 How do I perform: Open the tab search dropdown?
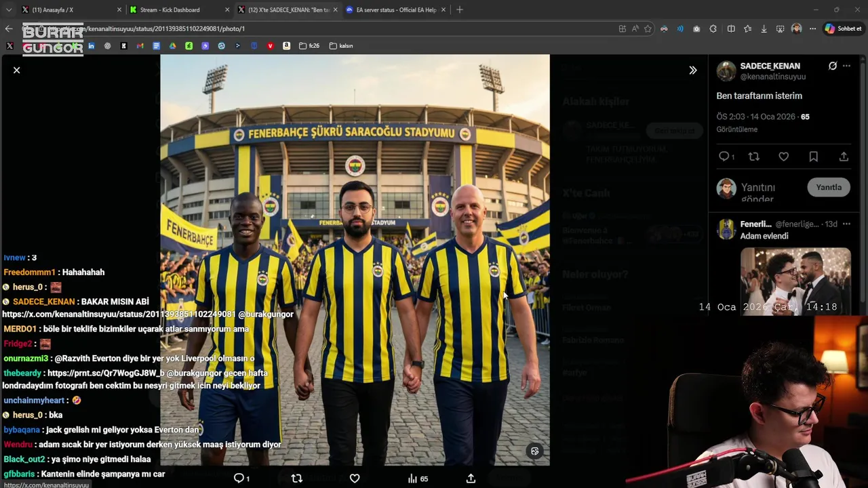pyautogui.click(x=8, y=10)
